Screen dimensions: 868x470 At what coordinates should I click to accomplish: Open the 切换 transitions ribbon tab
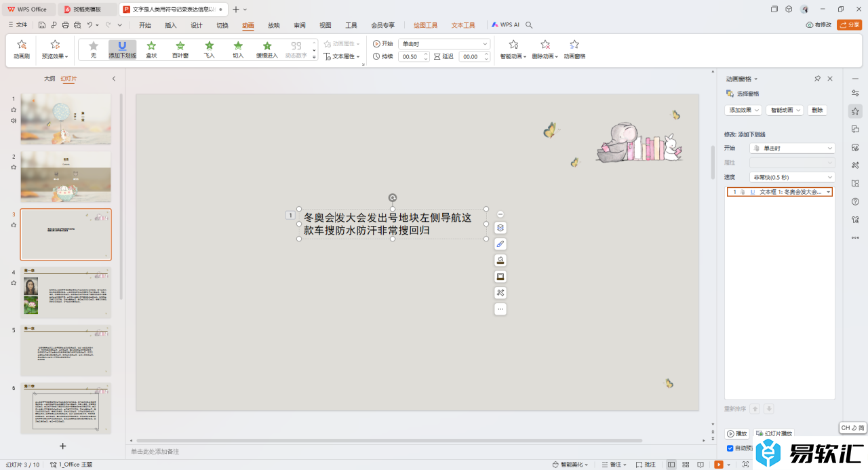222,25
